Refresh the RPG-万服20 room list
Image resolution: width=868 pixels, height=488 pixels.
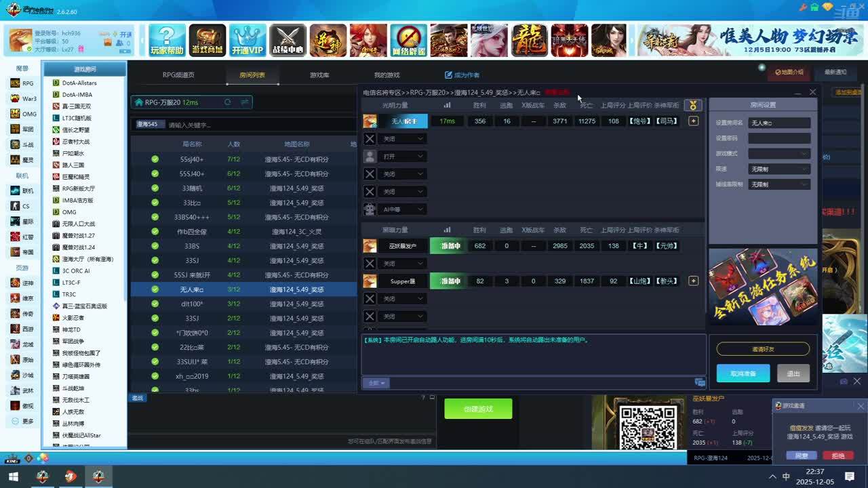[228, 102]
